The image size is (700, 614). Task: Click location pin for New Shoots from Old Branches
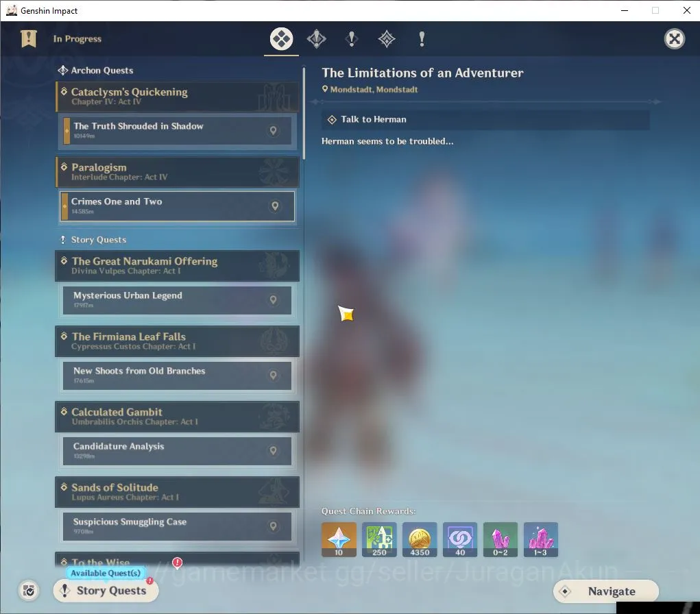point(274,376)
